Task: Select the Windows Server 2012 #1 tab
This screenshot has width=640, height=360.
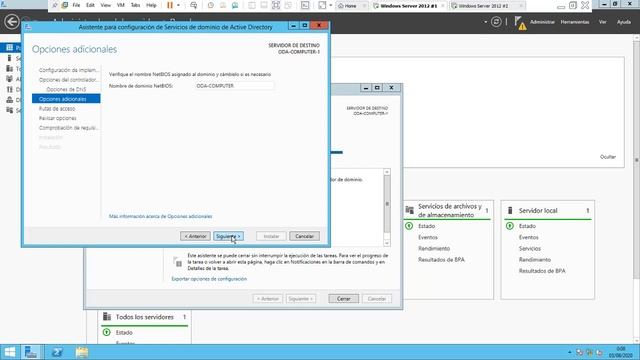Action: (x=409, y=6)
